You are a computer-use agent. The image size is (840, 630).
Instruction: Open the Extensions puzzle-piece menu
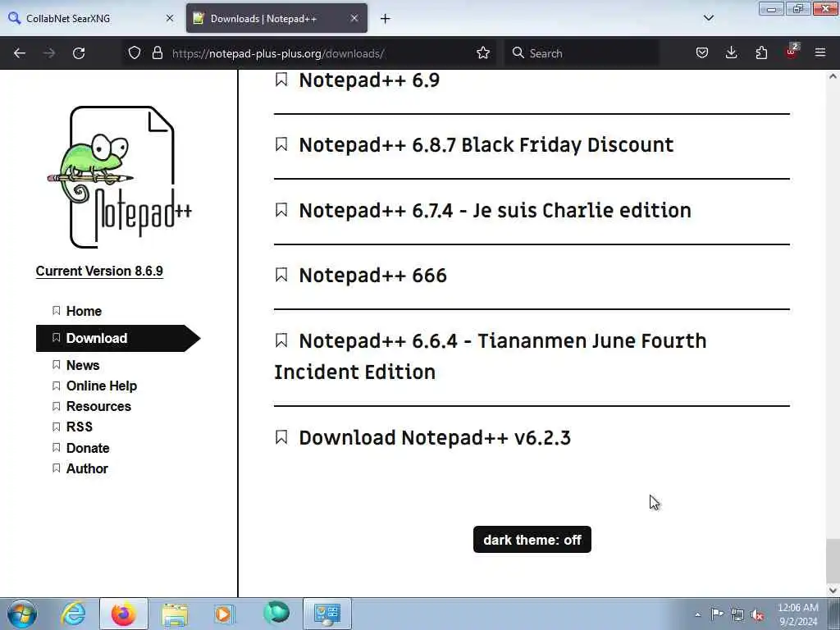pos(761,53)
